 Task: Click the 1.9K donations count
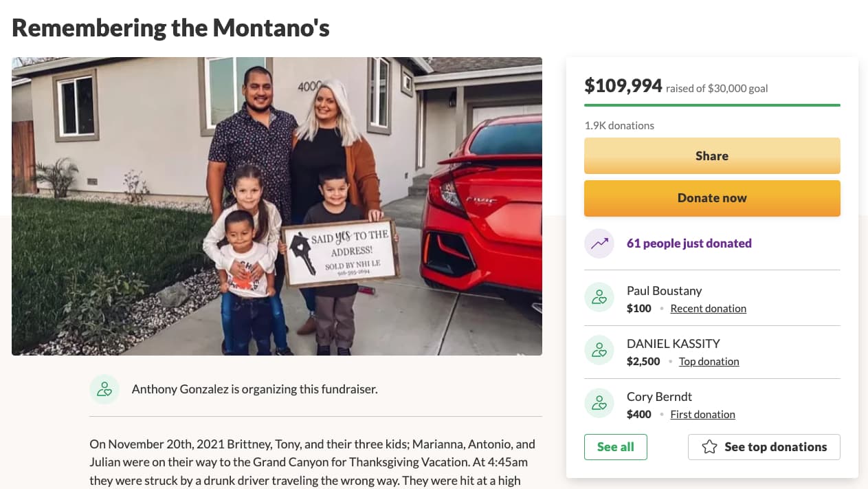click(x=619, y=126)
